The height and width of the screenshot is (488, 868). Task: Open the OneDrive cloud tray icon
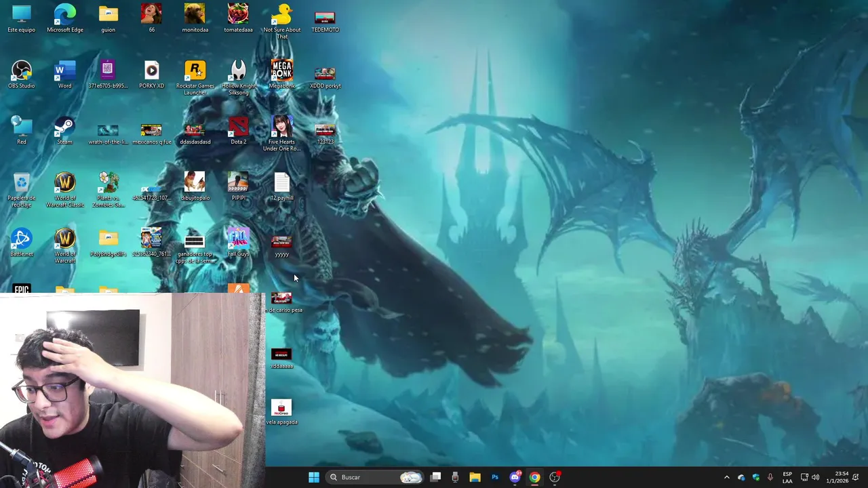741,477
